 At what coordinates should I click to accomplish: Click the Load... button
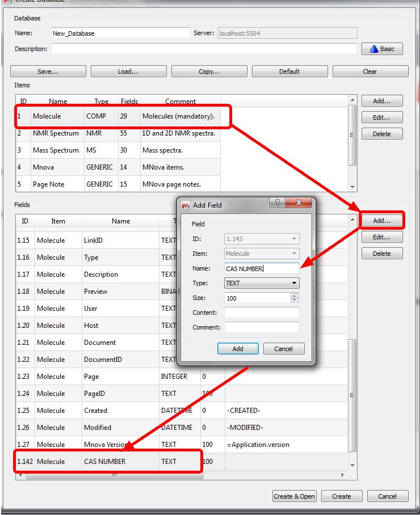[128, 71]
